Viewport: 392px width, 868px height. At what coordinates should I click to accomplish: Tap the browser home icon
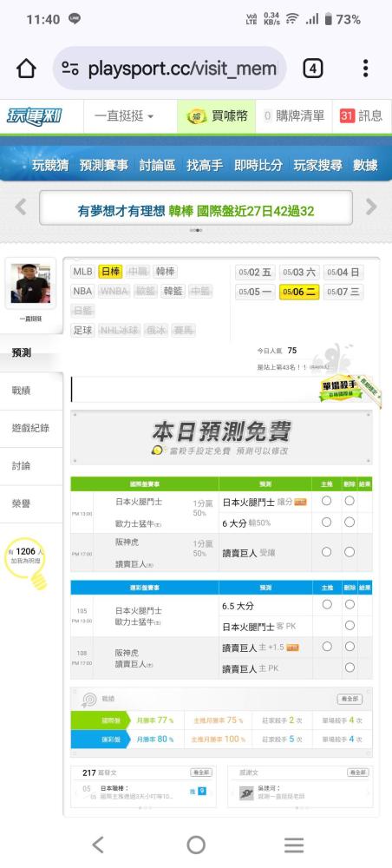click(26, 69)
